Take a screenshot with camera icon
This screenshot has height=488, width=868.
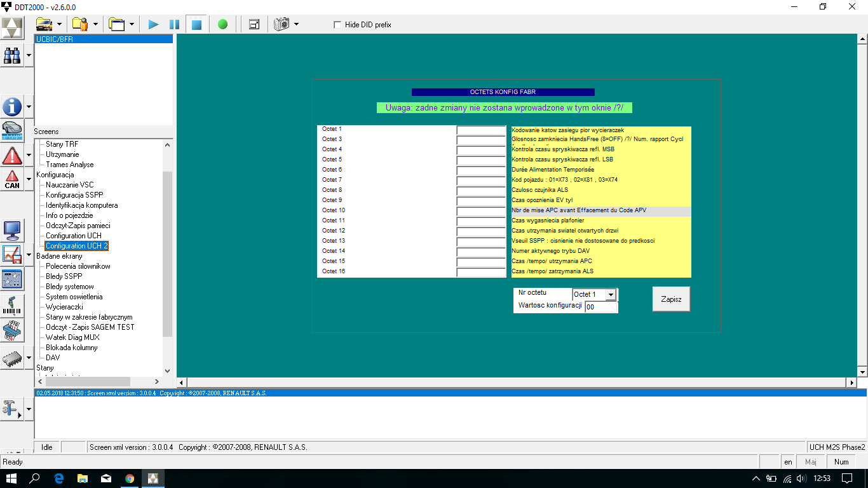coord(281,24)
